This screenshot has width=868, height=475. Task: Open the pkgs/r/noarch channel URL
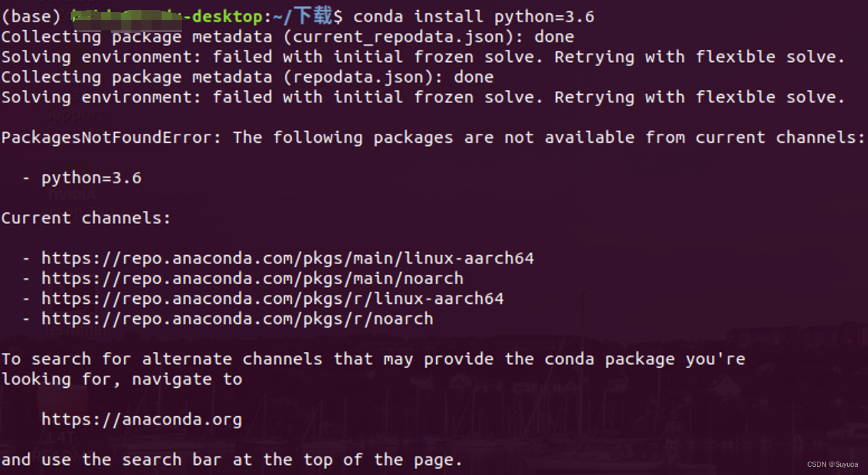coord(237,319)
